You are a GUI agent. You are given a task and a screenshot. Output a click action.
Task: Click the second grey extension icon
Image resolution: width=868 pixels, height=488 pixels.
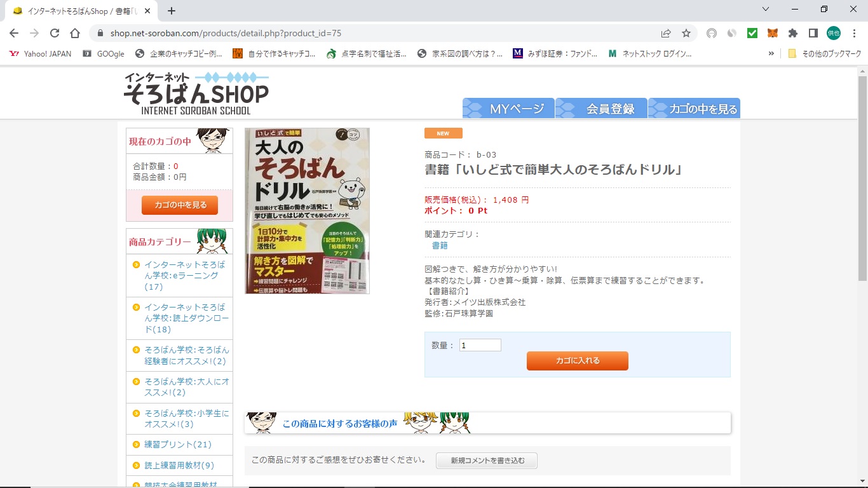pyautogui.click(x=732, y=33)
